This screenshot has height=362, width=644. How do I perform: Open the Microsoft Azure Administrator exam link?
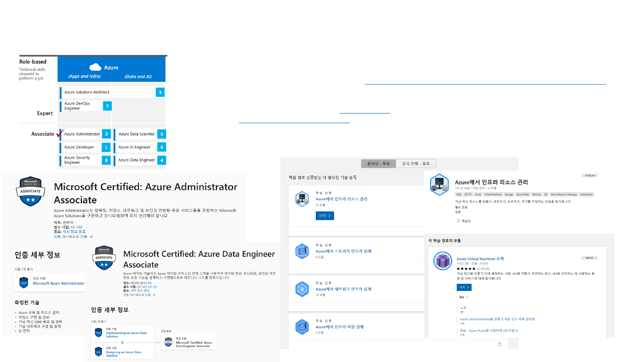58,283
